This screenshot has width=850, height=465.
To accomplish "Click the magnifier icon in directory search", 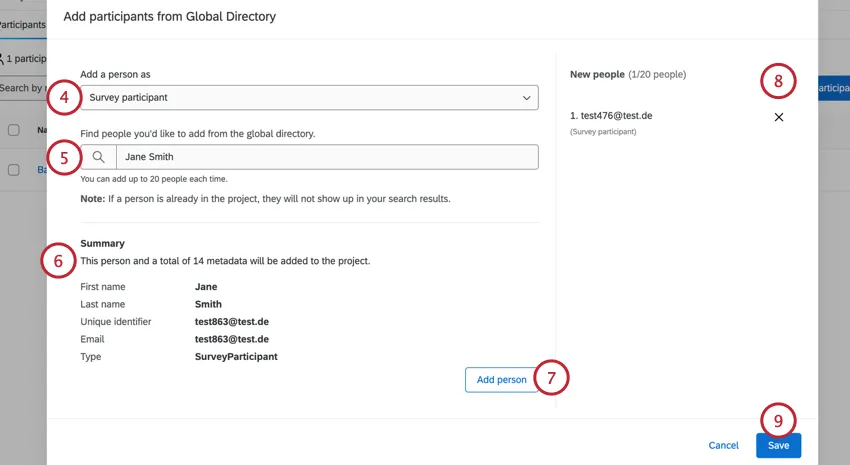I will tap(98, 157).
